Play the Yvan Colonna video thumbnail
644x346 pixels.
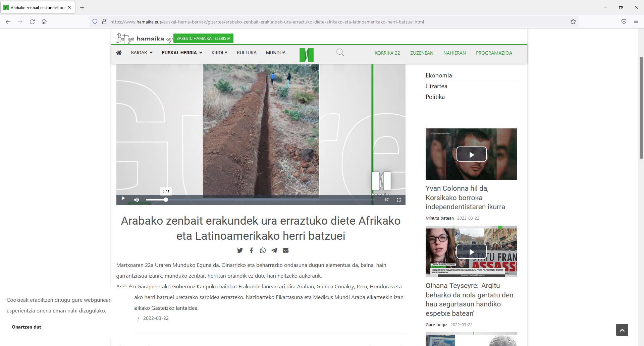pyautogui.click(x=471, y=154)
